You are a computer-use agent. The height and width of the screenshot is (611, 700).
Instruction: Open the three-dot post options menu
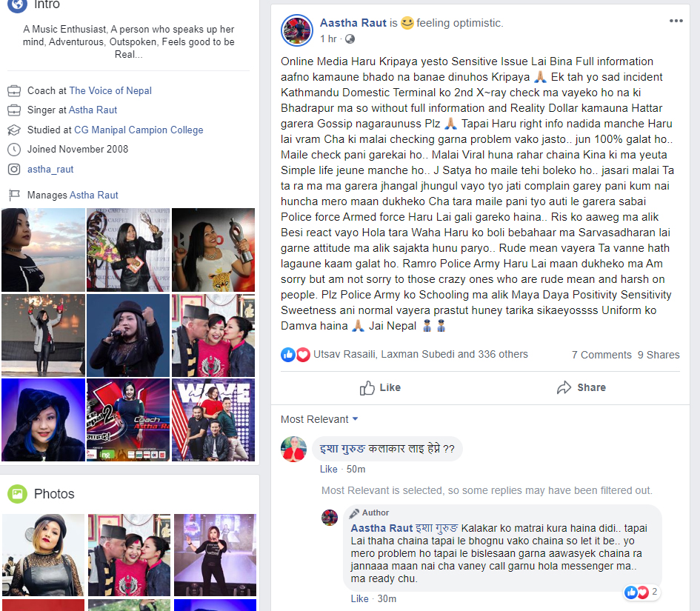(676, 21)
